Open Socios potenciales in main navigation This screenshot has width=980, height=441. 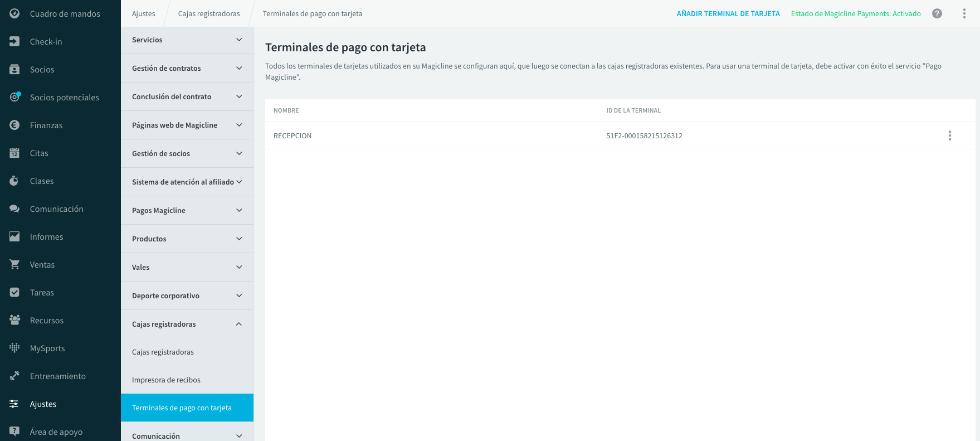pyautogui.click(x=60, y=97)
